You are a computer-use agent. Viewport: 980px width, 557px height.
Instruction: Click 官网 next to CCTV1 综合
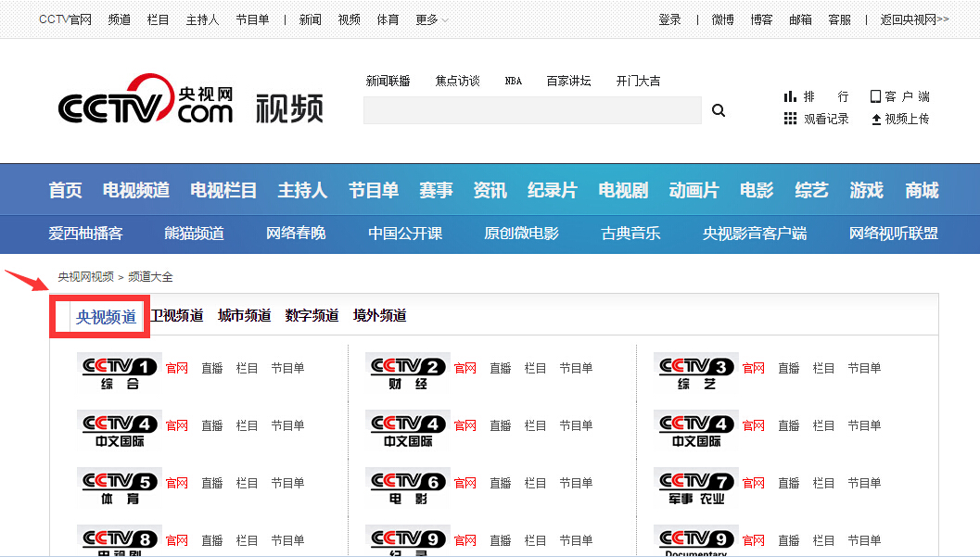point(177,369)
